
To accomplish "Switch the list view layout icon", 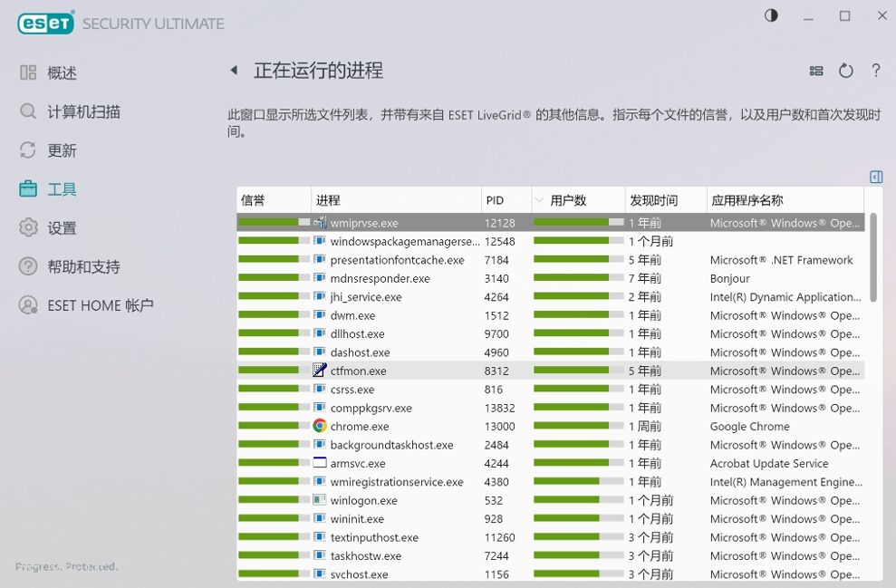I will (x=816, y=71).
